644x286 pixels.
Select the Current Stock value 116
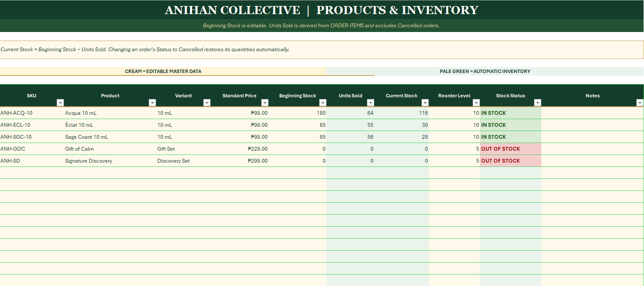[x=401, y=113]
